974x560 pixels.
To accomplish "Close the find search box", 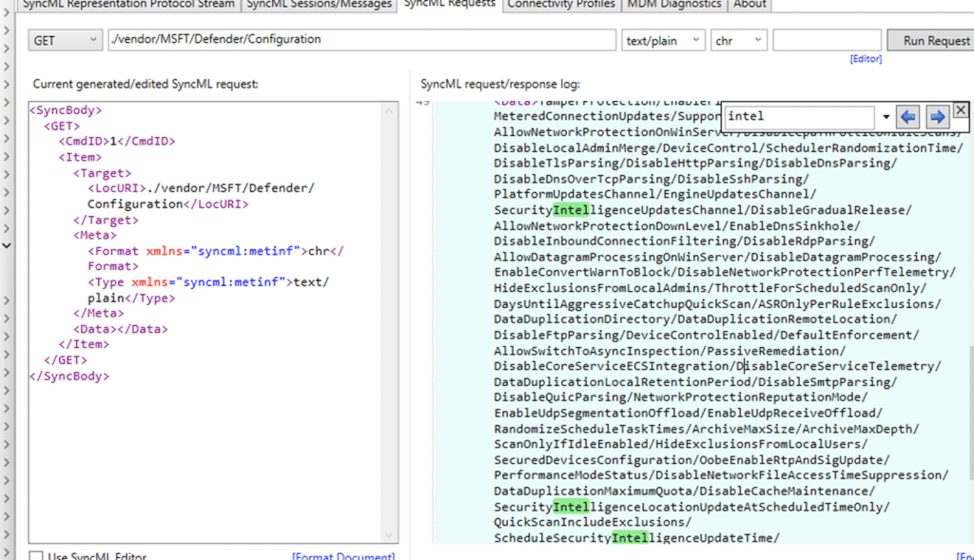I will [x=961, y=110].
